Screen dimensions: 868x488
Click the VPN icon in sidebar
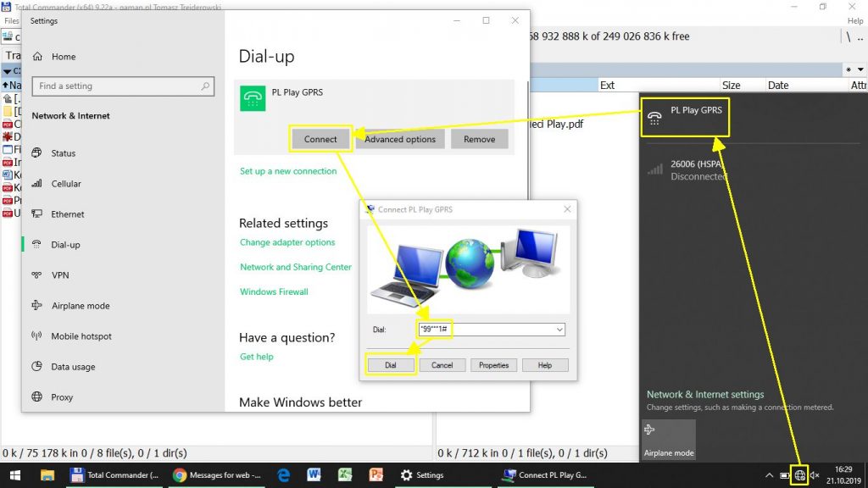tap(36, 274)
